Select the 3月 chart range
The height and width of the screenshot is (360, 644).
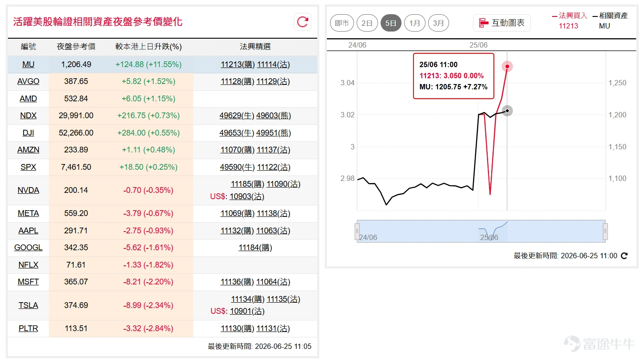[x=438, y=23]
